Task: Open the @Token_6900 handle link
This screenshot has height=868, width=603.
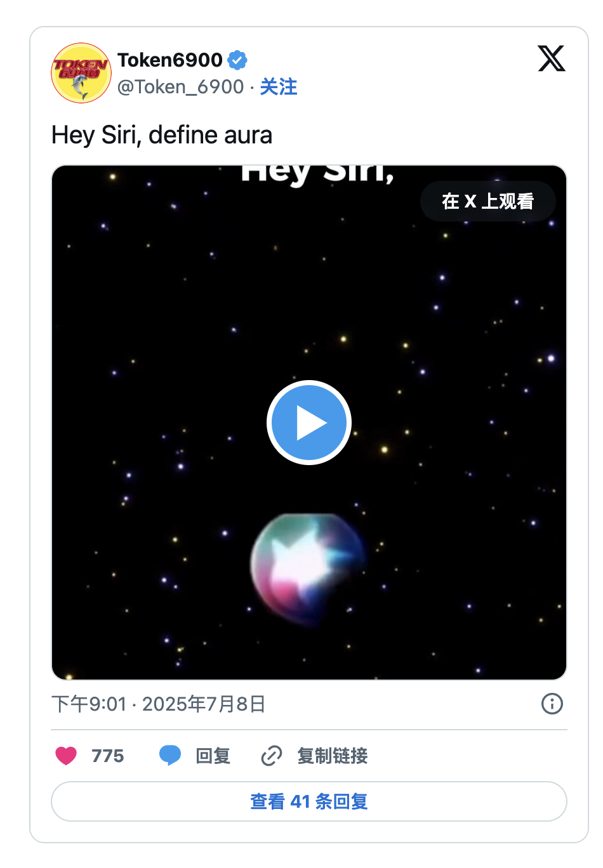Action: (x=181, y=87)
